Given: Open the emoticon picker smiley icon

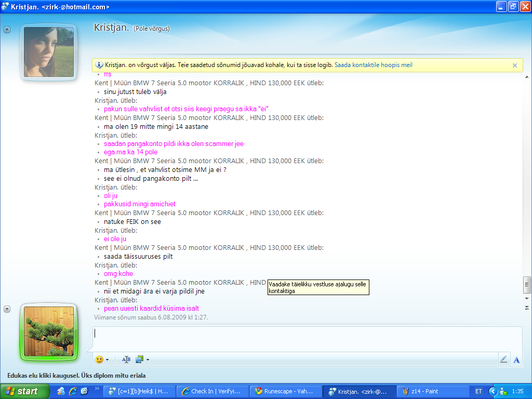Looking at the screenshot, I should coord(99,360).
